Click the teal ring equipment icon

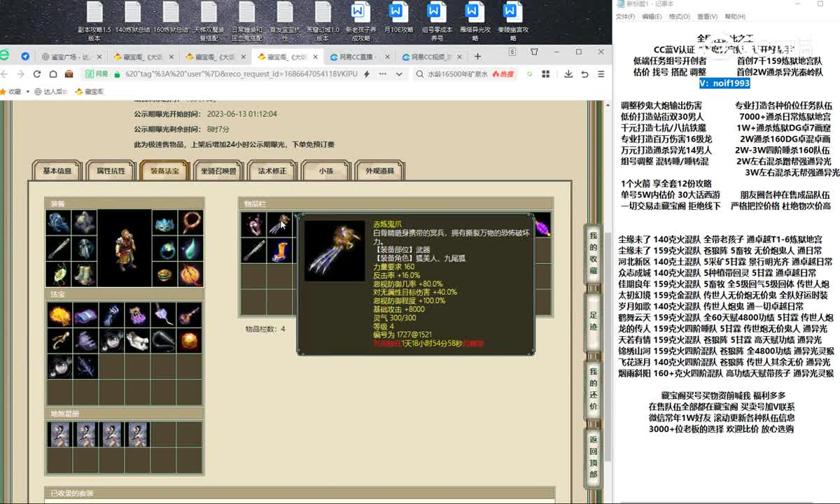point(164,248)
